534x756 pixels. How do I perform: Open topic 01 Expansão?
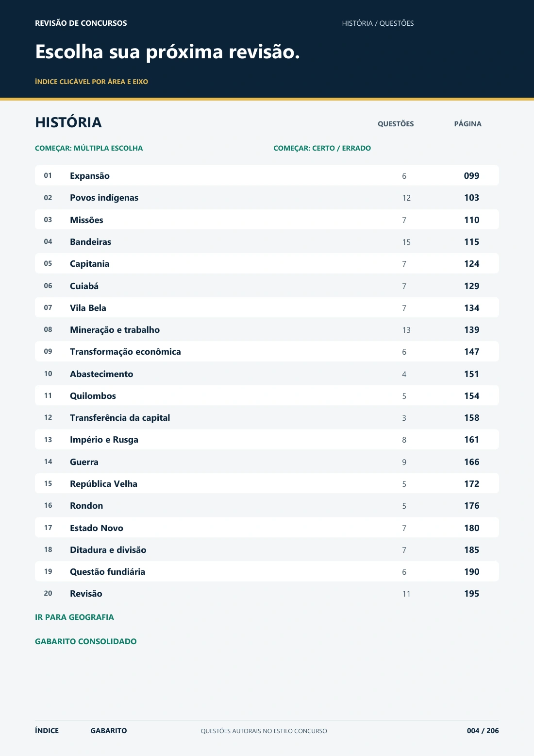[x=267, y=175]
